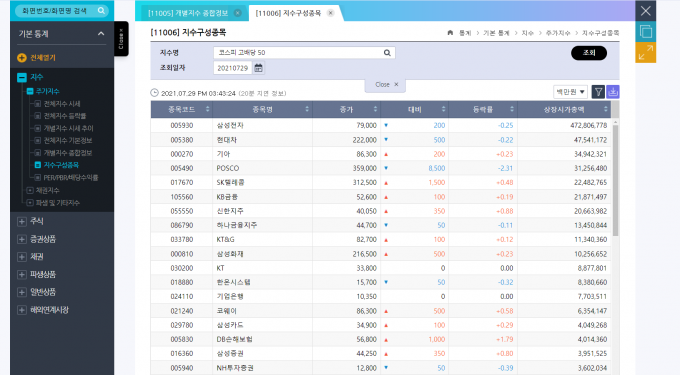Screen dimensions: 680x375
Task: Collapse the 기본 통계 panel chevron
Action: [101, 34]
